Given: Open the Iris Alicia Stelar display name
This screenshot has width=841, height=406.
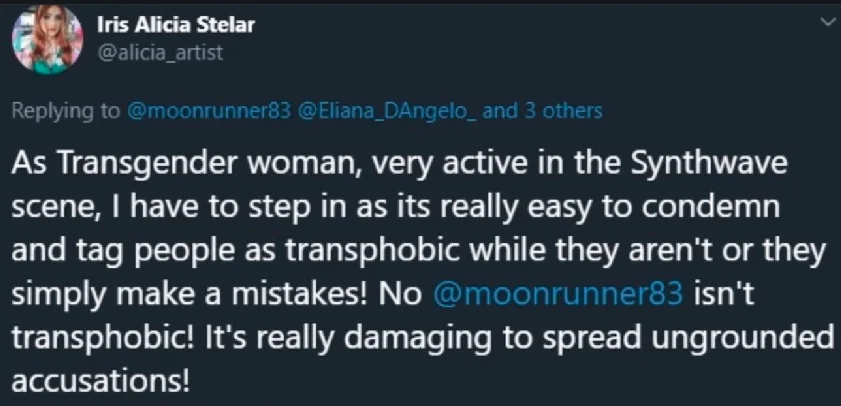Looking at the screenshot, I should click(176, 25).
